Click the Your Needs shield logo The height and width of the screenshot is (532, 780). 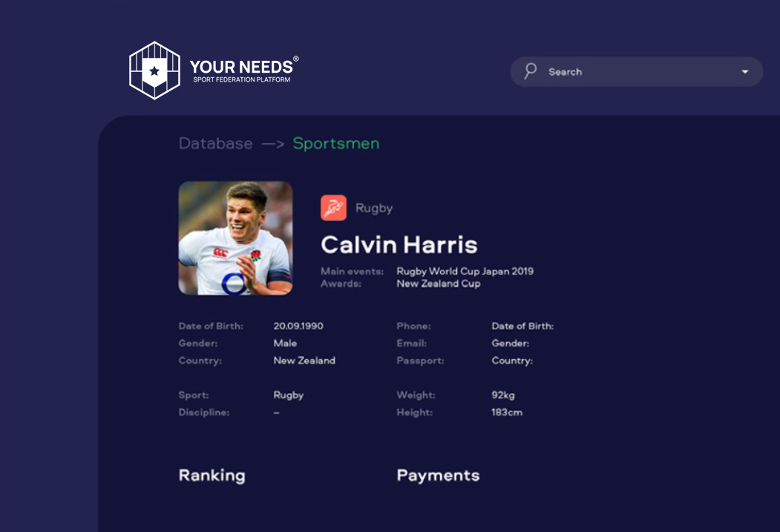(154, 70)
